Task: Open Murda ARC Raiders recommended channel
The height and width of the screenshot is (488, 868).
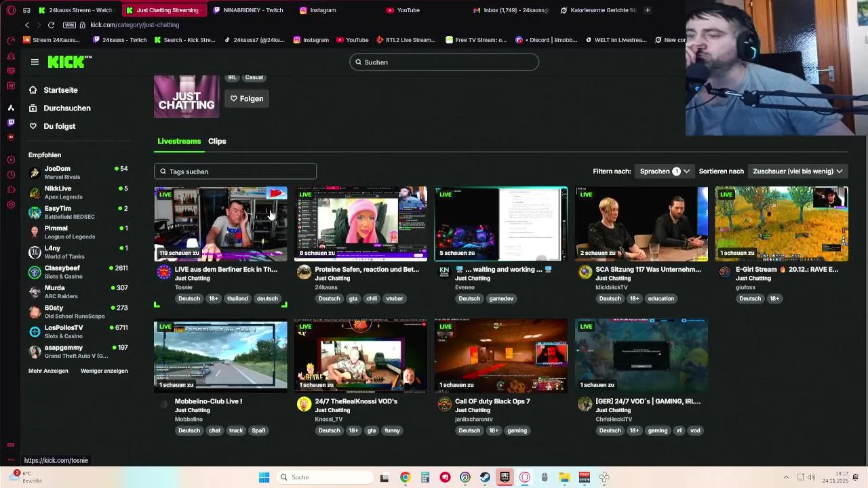Action: tap(78, 292)
